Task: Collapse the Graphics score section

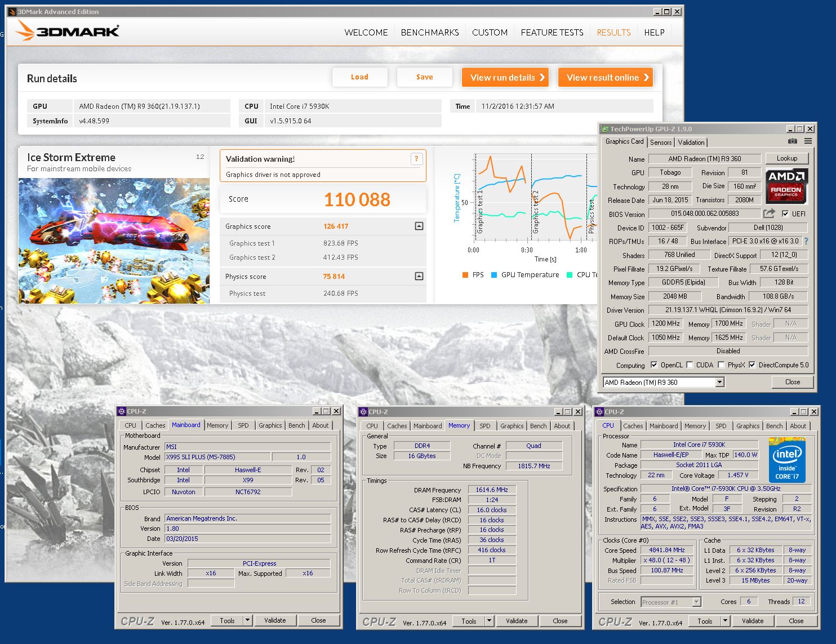Action: coord(419,226)
